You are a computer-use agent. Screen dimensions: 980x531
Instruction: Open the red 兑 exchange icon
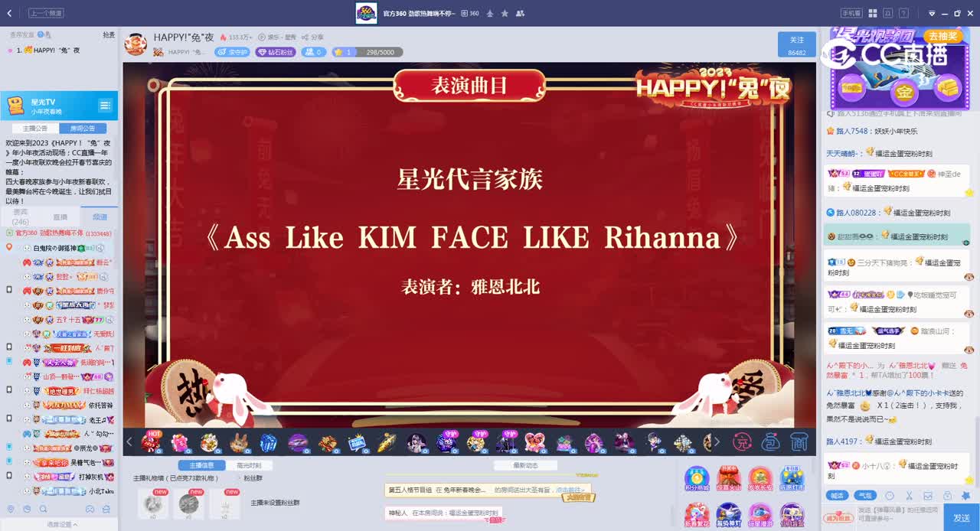tap(742, 441)
